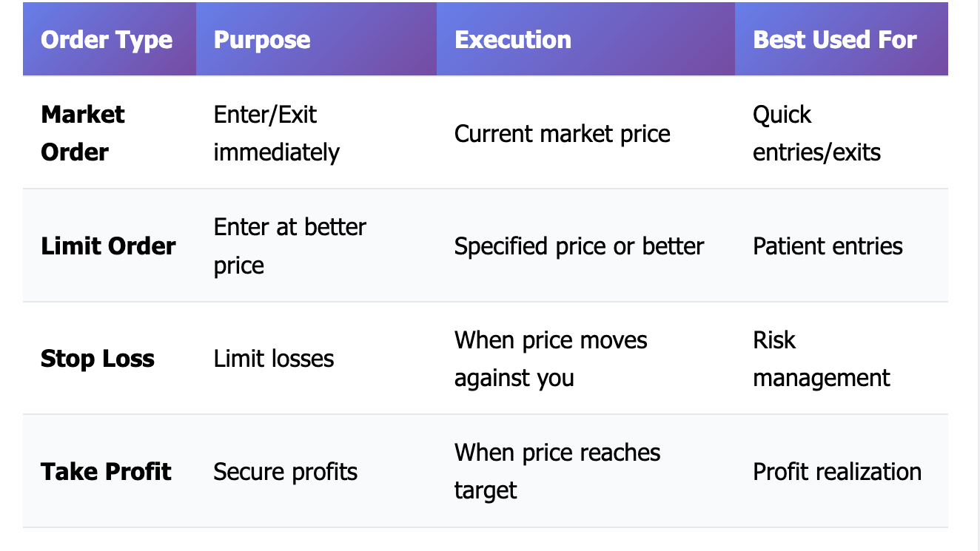980x551 pixels.
Task: Select the Stop Loss row label
Action: coord(98,359)
